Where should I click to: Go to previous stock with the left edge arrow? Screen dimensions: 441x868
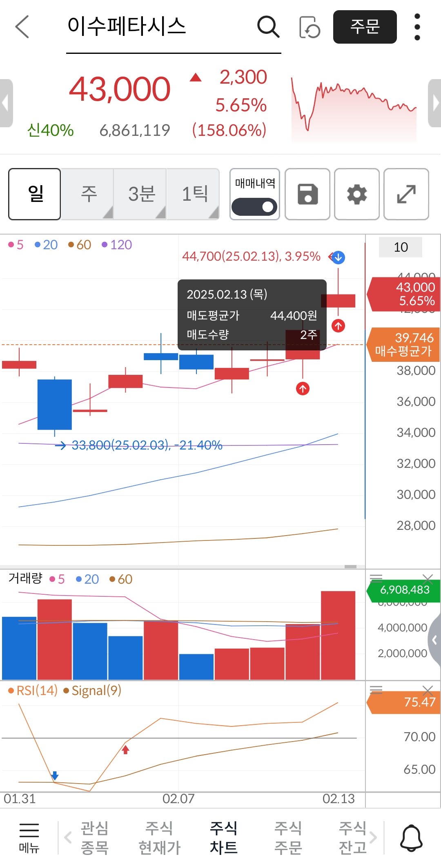click(6, 103)
